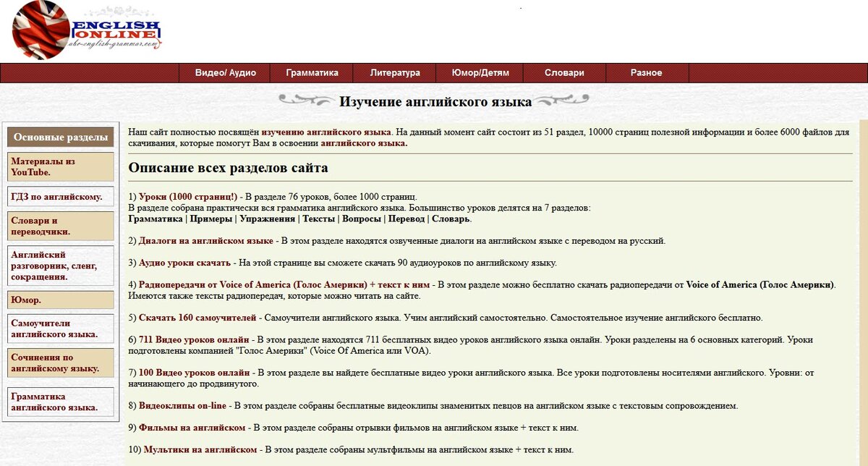Click the Вопросы word in lesson sections list
Screen dimensions: 868x466
tap(362, 219)
